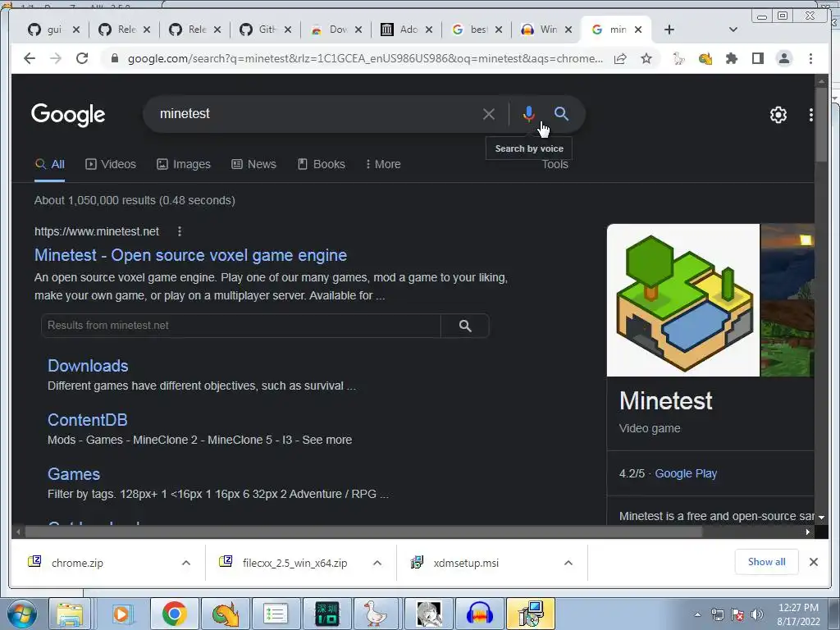
Task: Switch to the Win browser tab
Action: pyautogui.click(x=541, y=30)
